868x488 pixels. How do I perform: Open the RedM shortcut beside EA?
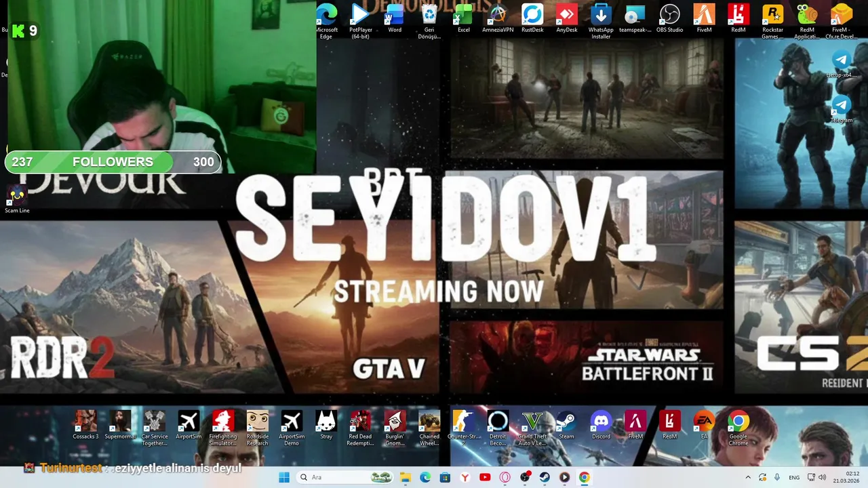click(670, 425)
